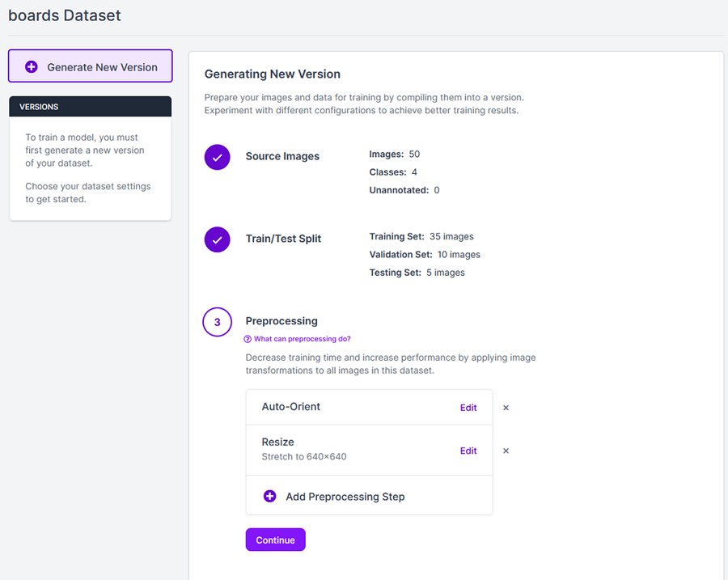728x580 pixels.
Task: Click the question mark help icon
Action: pyautogui.click(x=248, y=339)
